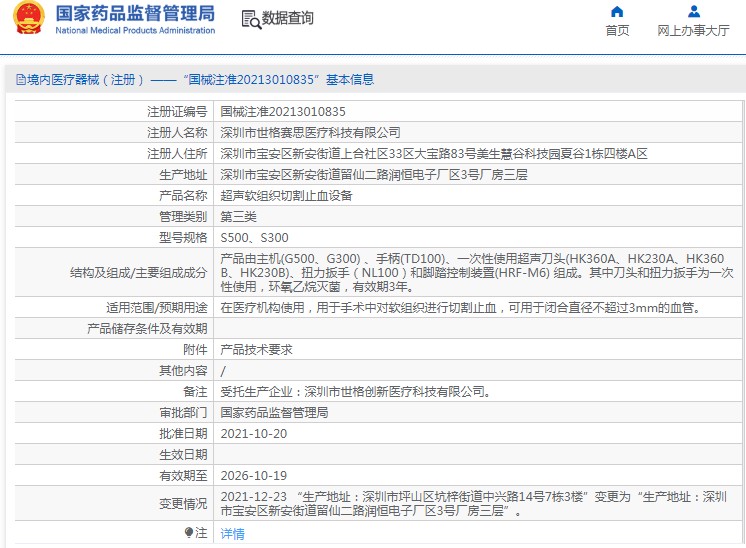
Task: Click the 产品名称 label
Action: pyautogui.click(x=183, y=196)
